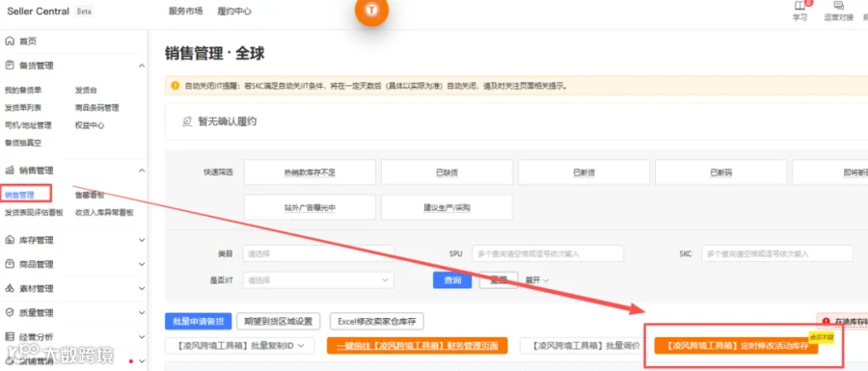Image resolution: width=868 pixels, height=371 pixels.
Task: Open 权益中心
Action: [x=90, y=125]
